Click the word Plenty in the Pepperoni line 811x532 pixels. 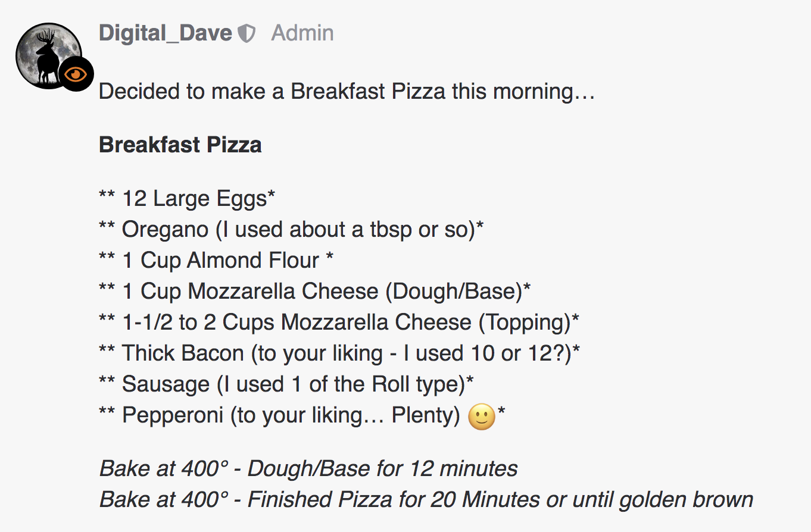(x=426, y=415)
